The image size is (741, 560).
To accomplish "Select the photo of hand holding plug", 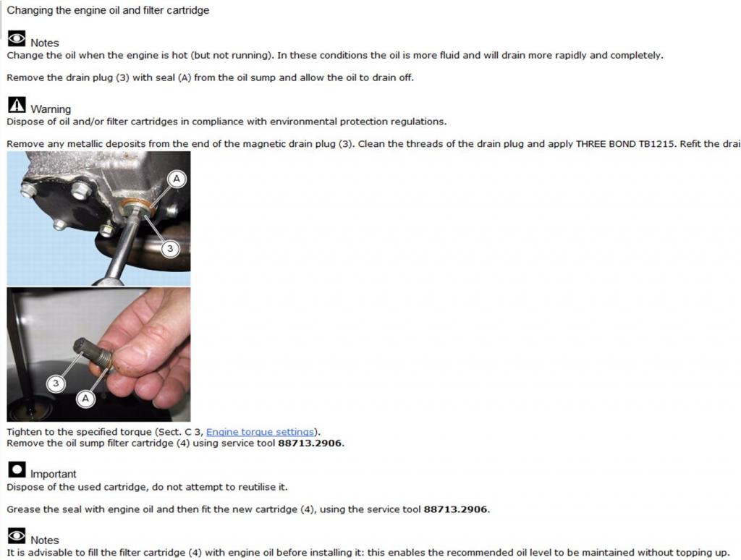I will coord(98,355).
